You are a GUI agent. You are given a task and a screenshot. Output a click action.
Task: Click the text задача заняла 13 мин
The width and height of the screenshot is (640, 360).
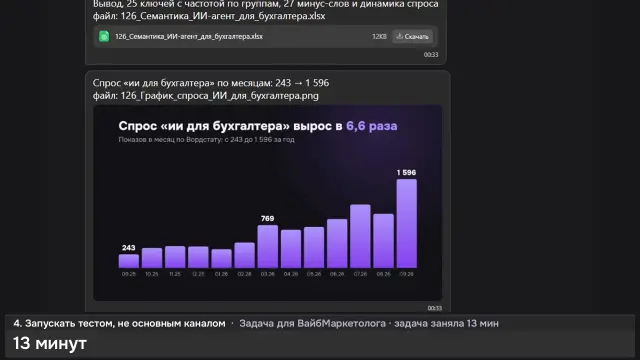pos(447,323)
